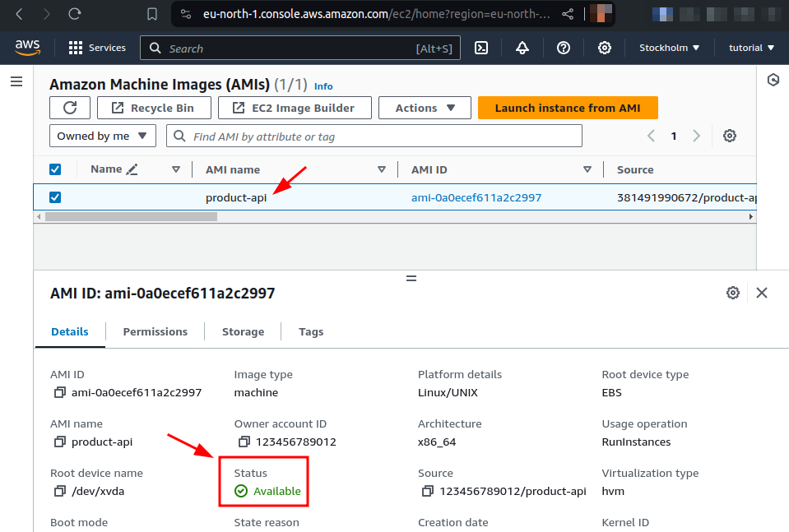Open the Storage tab
The width and height of the screenshot is (789, 532).
242,331
